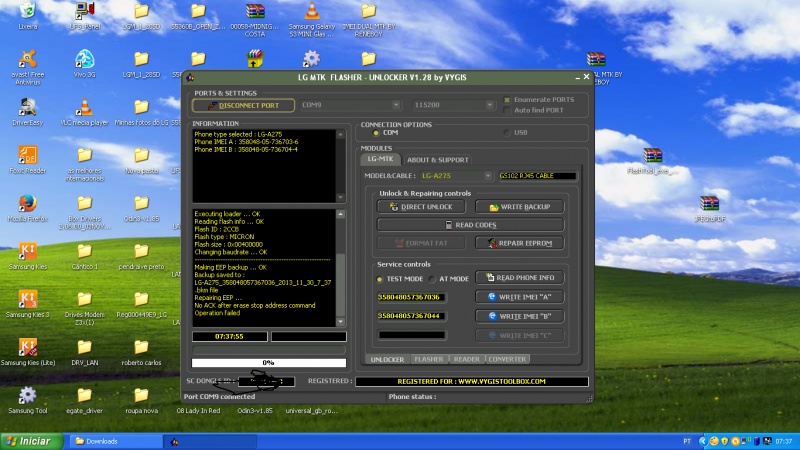This screenshot has height=450, width=800.
Task: Open the LG-A275 model dropdown
Action: pos(488,176)
